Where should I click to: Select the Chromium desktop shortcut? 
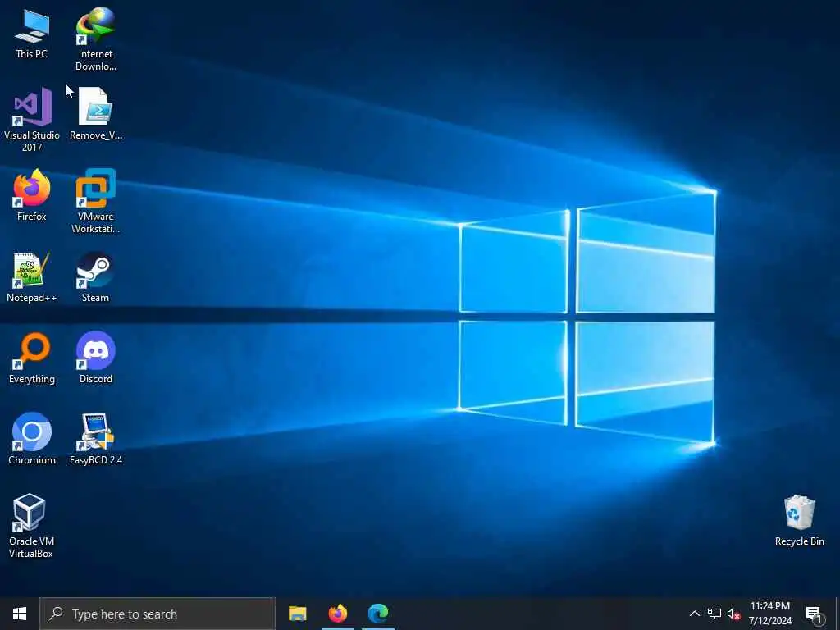(32, 440)
